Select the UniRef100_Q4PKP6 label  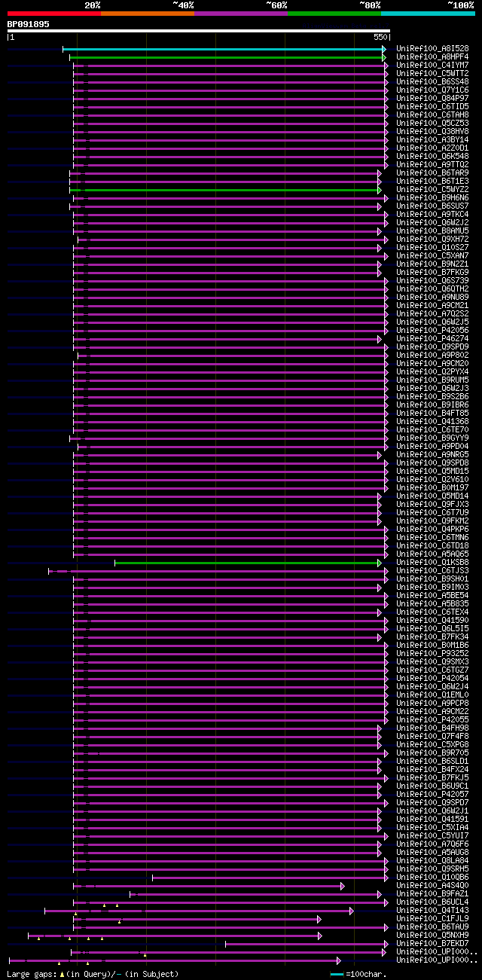click(x=432, y=530)
